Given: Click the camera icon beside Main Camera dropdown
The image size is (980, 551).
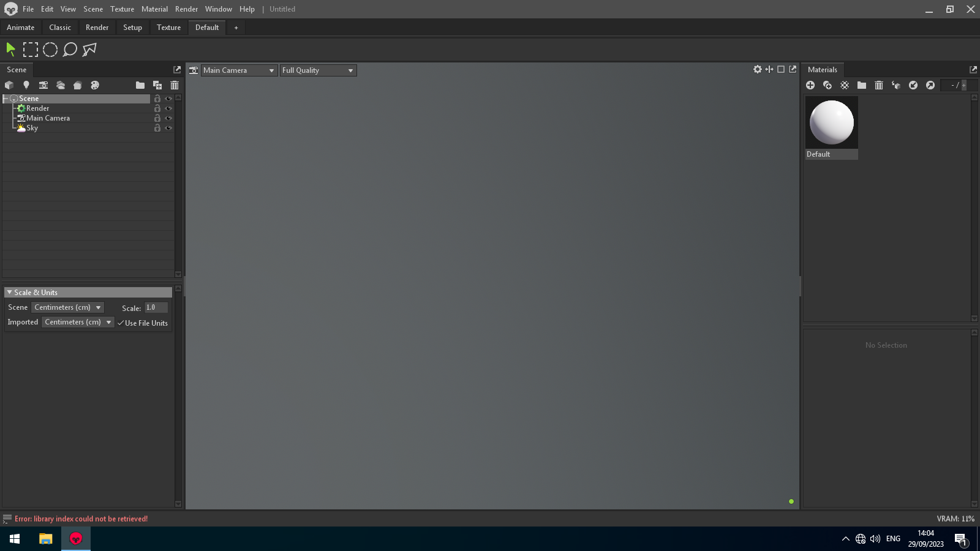Looking at the screenshot, I should coord(194,70).
